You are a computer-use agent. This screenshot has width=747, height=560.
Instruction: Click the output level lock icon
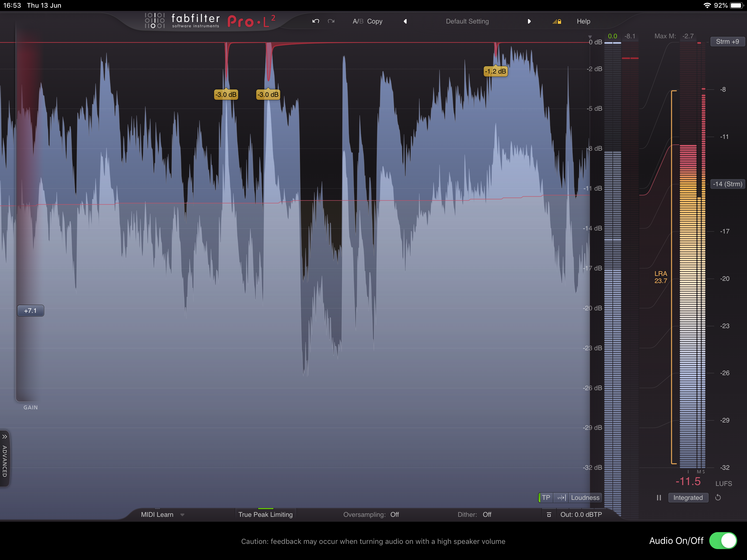[x=557, y=22]
